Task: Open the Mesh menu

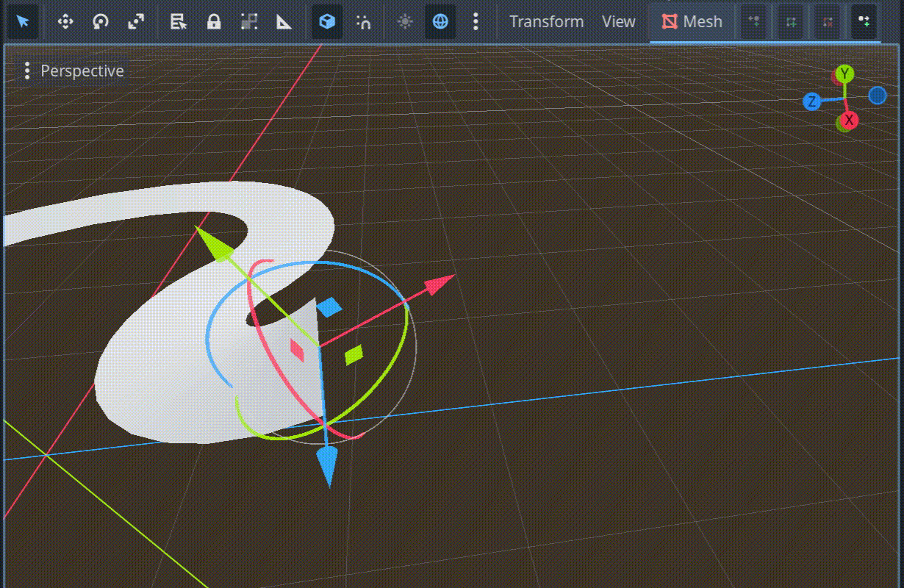Action: pyautogui.click(x=692, y=21)
